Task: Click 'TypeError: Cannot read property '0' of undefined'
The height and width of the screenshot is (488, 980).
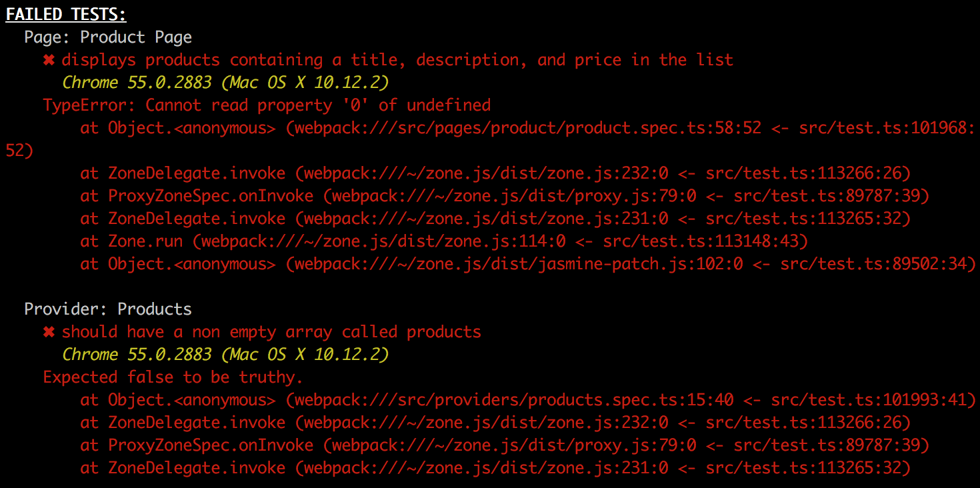Action: click(x=267, y=105)
